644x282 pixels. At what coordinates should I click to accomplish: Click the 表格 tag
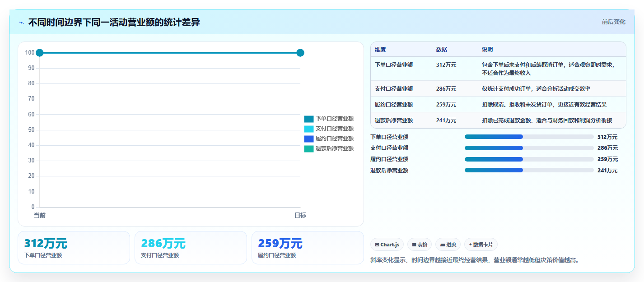click(x=420, y=245)
